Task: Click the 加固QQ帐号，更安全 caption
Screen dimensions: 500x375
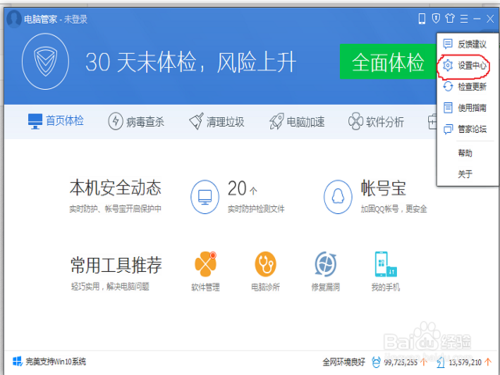Action: point(394,209)
